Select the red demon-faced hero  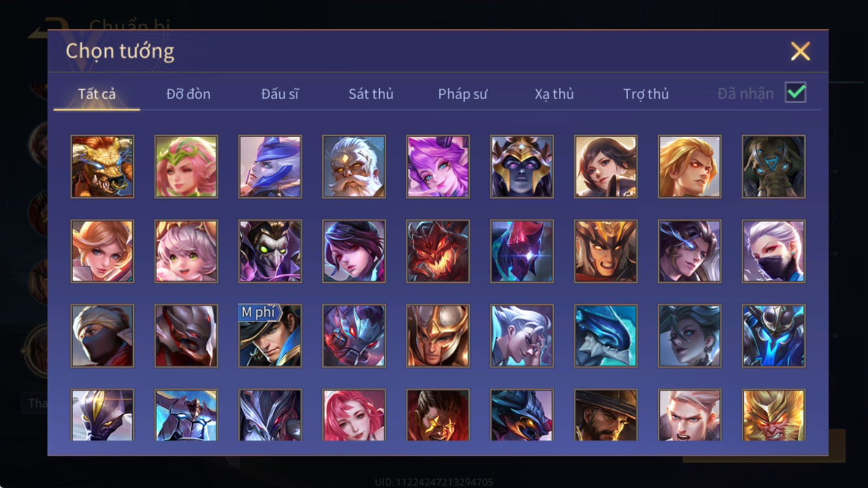(x=438, y=251)
